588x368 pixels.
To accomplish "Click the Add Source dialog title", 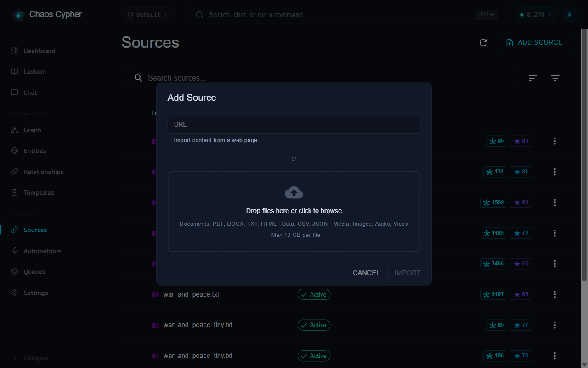I will pos(192,98).
